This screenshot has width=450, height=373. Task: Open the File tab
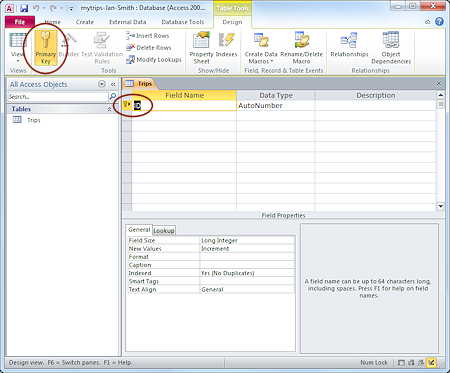click(20, 22)
